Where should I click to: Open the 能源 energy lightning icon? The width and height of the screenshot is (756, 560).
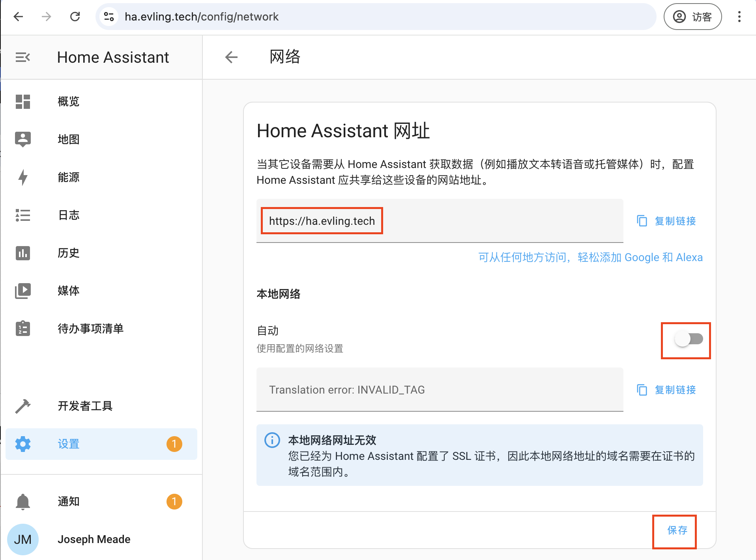click(23, 177)
